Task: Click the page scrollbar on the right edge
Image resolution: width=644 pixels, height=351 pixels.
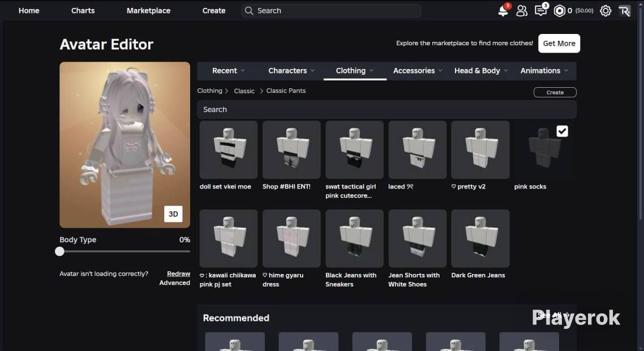Action: pyautogui.click(x=642, y=115)
